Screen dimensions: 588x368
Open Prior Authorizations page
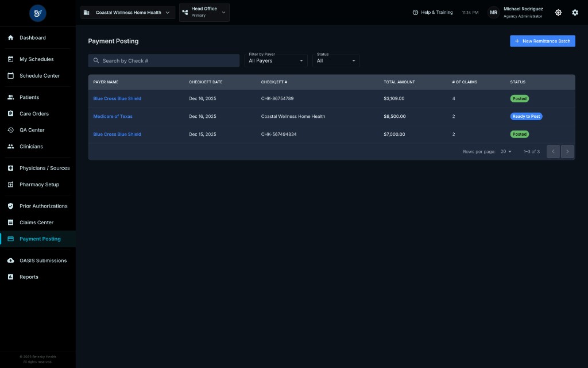tap(37, 206)
